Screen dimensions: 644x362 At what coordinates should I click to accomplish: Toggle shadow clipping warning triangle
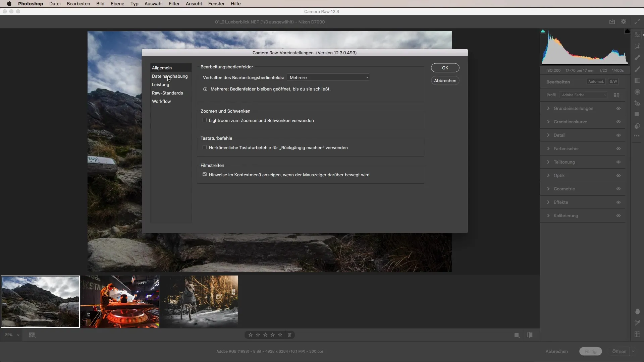(x=543, y=31)
